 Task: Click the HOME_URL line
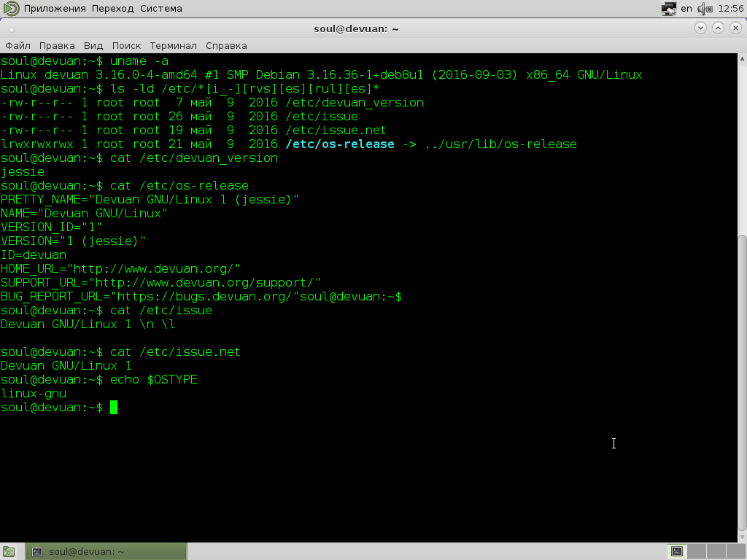(x=120, y=268)
